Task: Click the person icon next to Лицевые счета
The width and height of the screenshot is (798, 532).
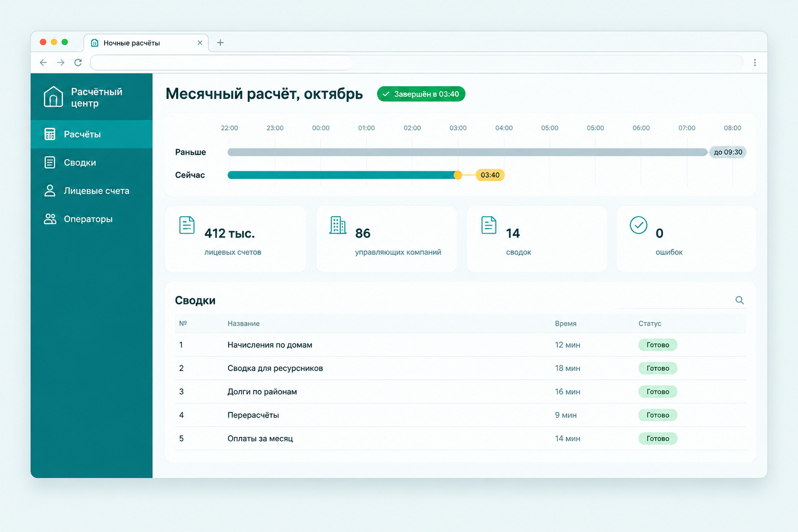Action: [50, 191]
